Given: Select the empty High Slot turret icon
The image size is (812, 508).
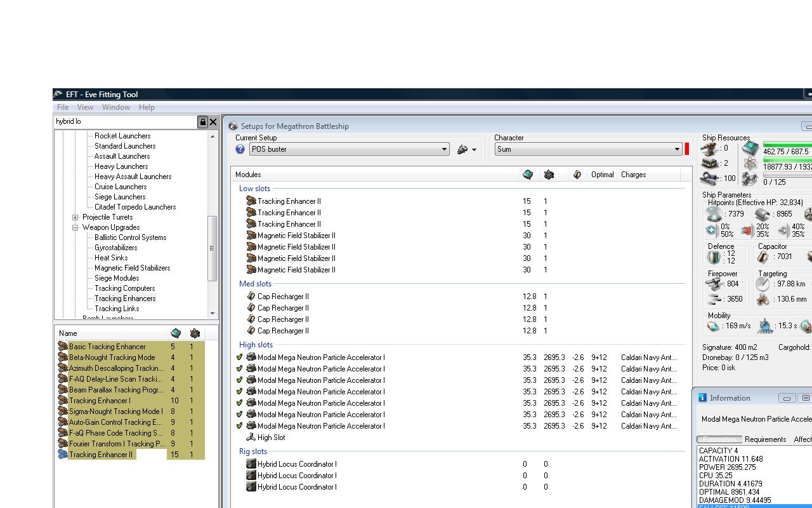Looking at the screenshot, I should point(251,438).
